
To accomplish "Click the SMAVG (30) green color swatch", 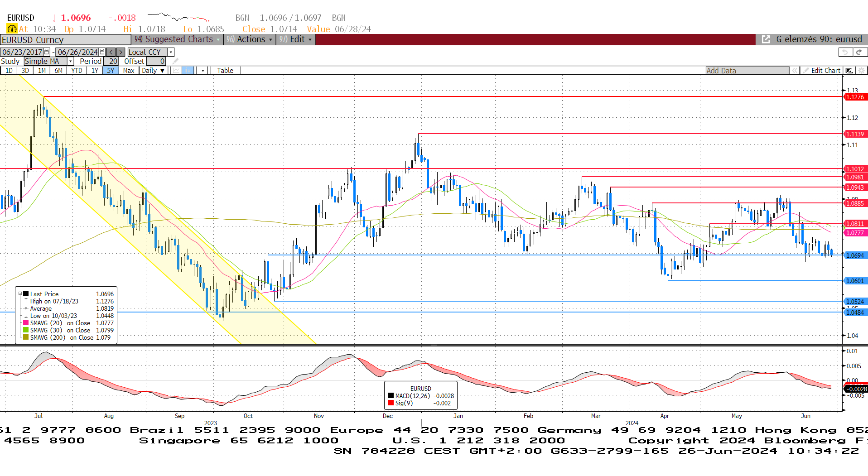I will (26, 330).
